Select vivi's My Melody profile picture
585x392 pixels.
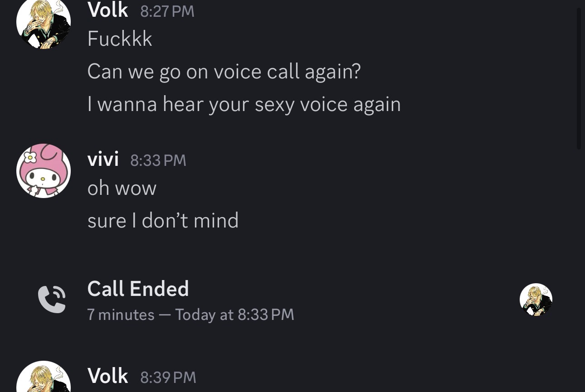coord(44,171)
